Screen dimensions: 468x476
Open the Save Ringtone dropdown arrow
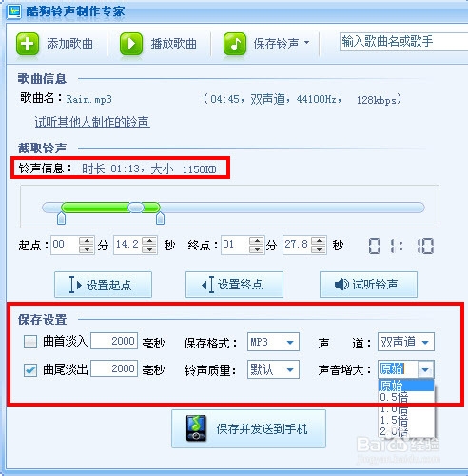point(306,42)
